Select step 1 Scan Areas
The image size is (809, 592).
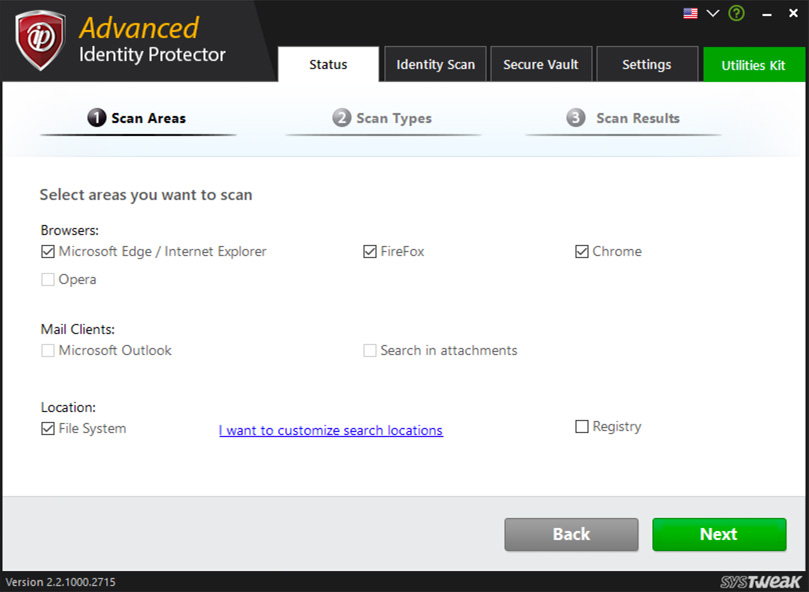(x=137, y=118)
